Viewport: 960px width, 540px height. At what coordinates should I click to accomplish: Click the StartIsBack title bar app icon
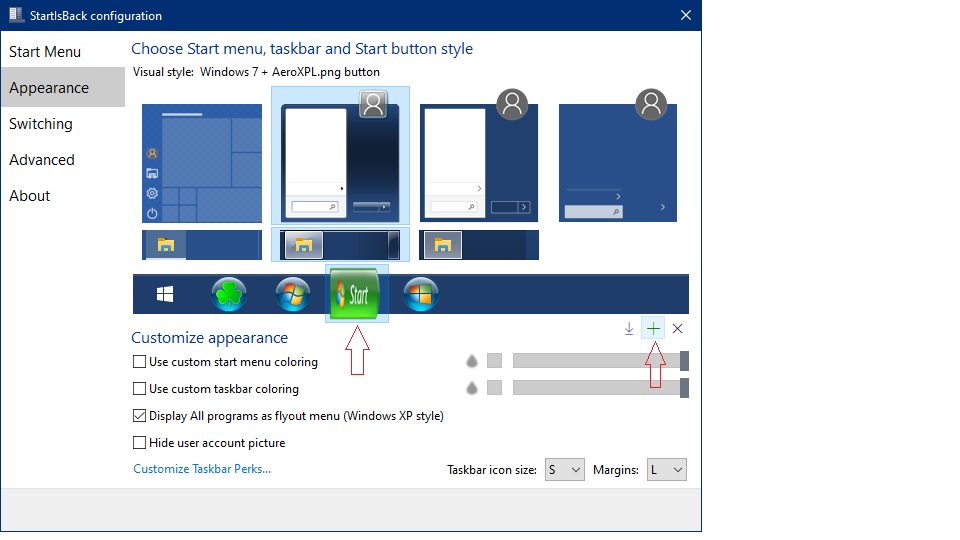16,15
